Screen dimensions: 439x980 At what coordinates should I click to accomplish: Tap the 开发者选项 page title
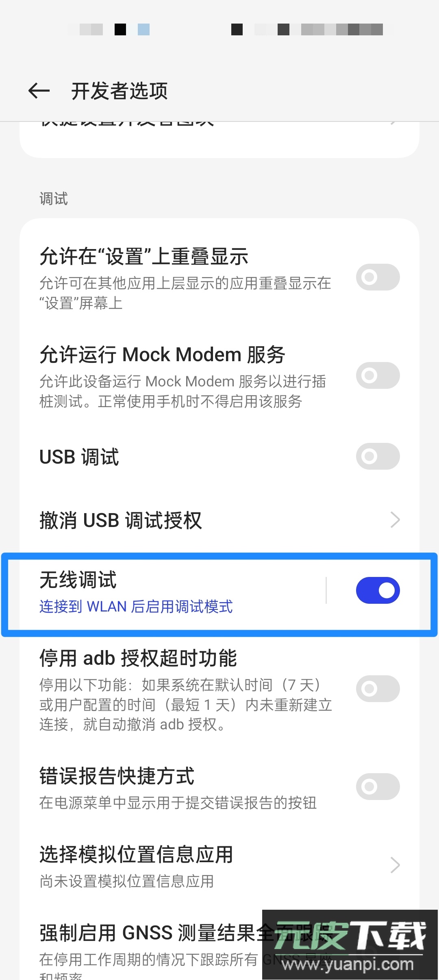(x=120, y=91)
